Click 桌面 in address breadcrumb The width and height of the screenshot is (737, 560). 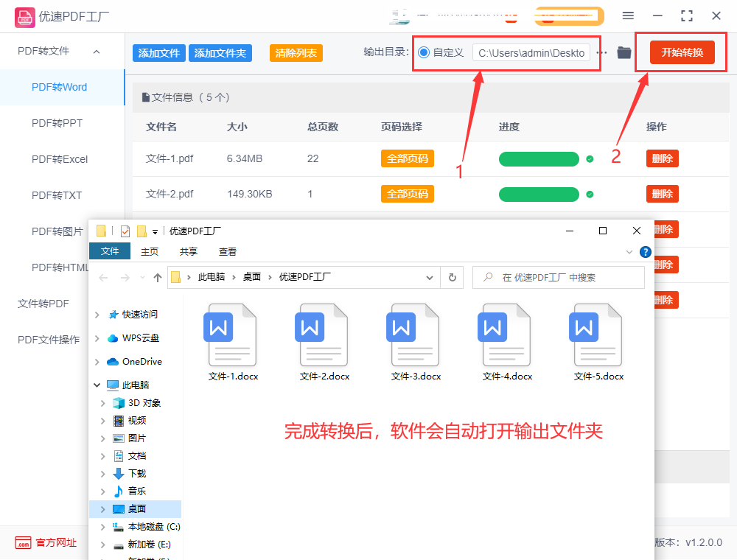click(x=251, y=277)
